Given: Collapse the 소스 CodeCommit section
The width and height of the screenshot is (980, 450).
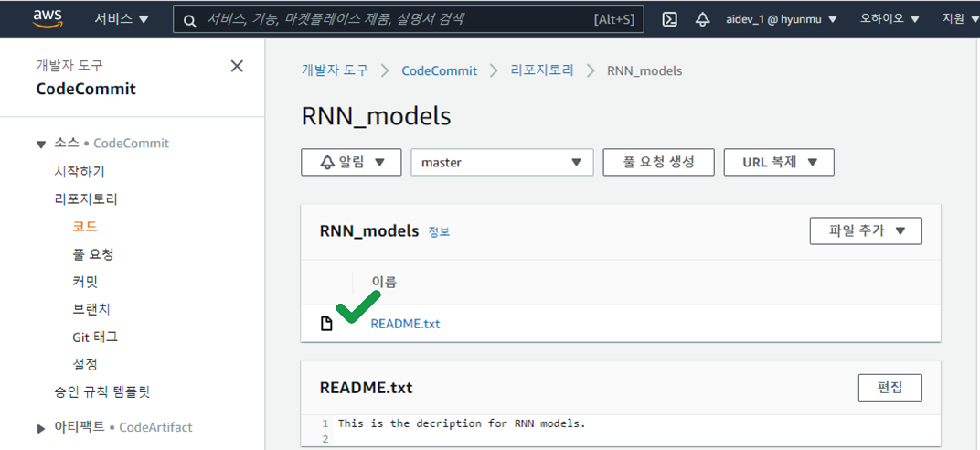Looking at the screenshot, I should tap(41, 145).
